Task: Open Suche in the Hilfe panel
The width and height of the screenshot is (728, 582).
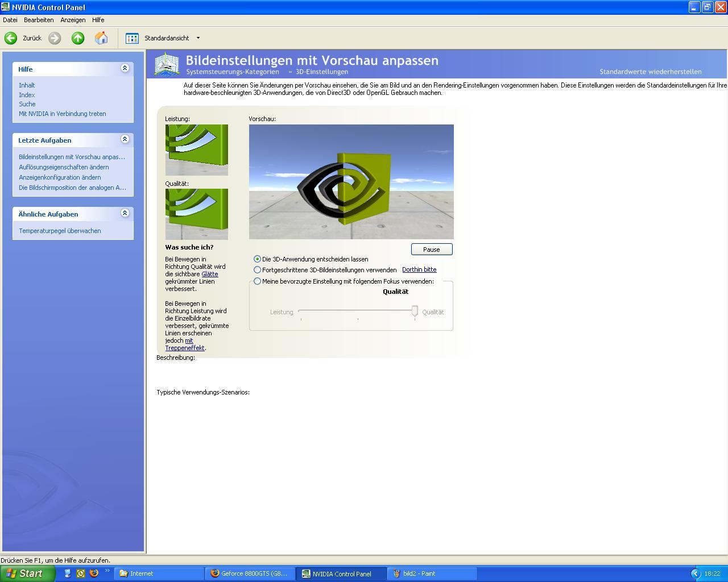Action: click(x=27, y=104)
